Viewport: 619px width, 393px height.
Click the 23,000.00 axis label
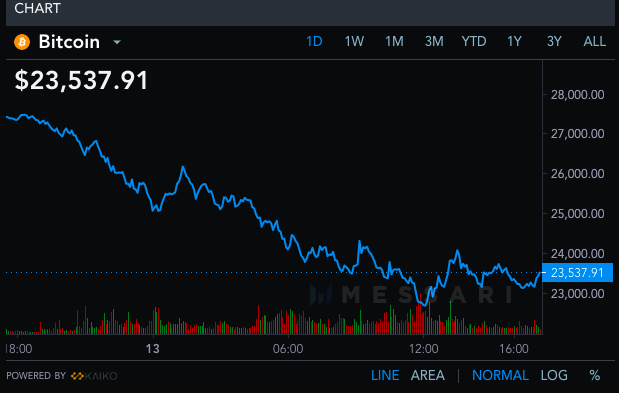pyautogui.click(x=577, y=294)
